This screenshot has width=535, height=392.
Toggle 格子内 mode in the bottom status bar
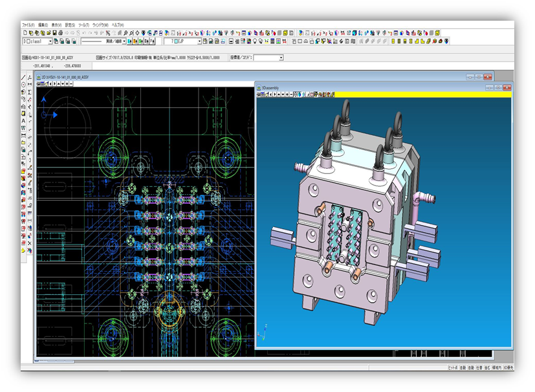pyautogui.click(x=497, y=367)
